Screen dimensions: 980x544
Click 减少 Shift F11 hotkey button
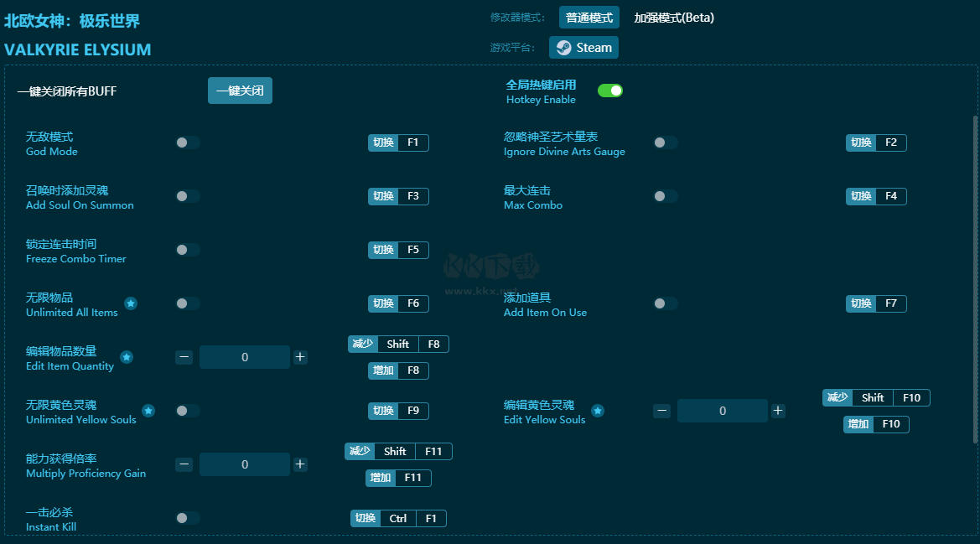[x=398, y=452]
